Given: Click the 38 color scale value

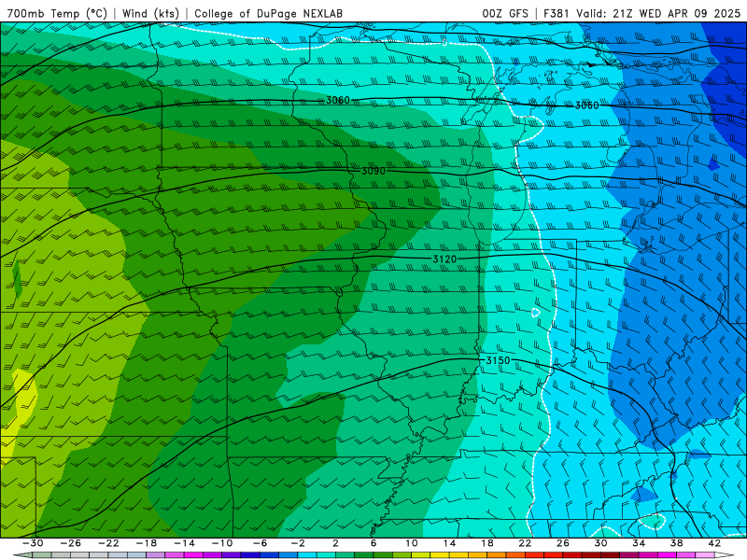Looking at the screenshot, I should (676, 543).
